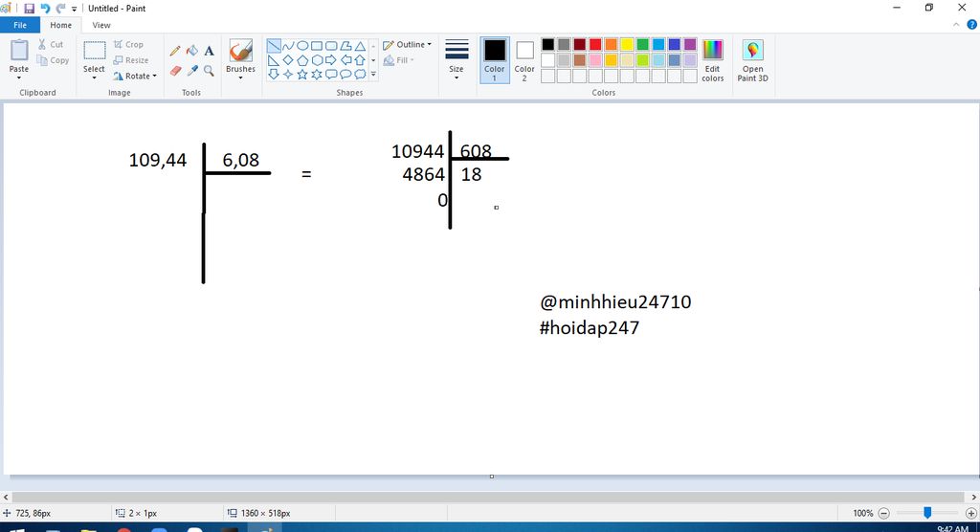Choose the Right triangle shape
The height and width of the screenshot is (532, 980).
click(274, 60)
